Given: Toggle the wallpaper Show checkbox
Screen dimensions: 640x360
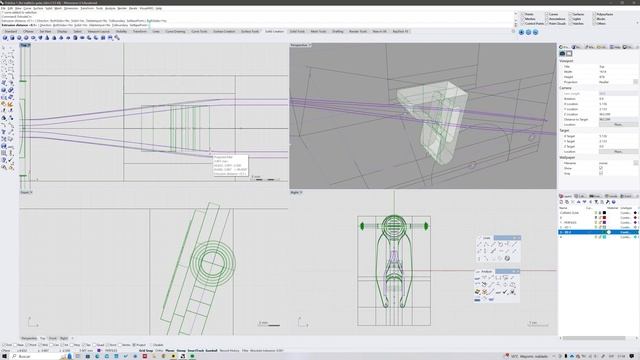Looking at the screenshot, I should [601, 168].
